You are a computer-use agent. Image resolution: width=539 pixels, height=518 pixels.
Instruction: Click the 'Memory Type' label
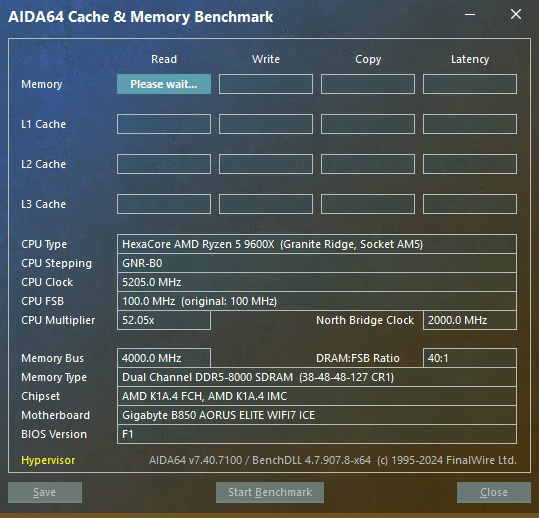pos(54,377)
